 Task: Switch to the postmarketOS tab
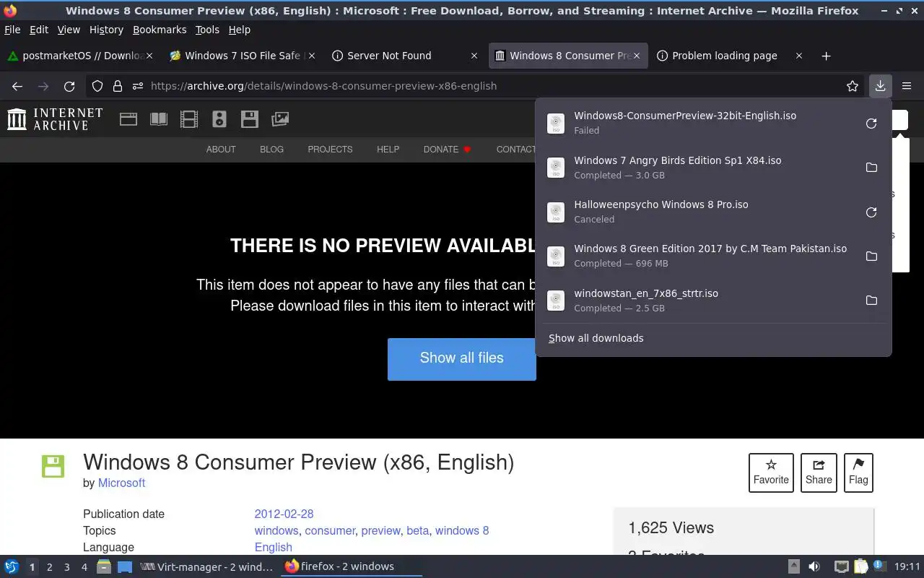pyautogui.click(x=81, y=56)
